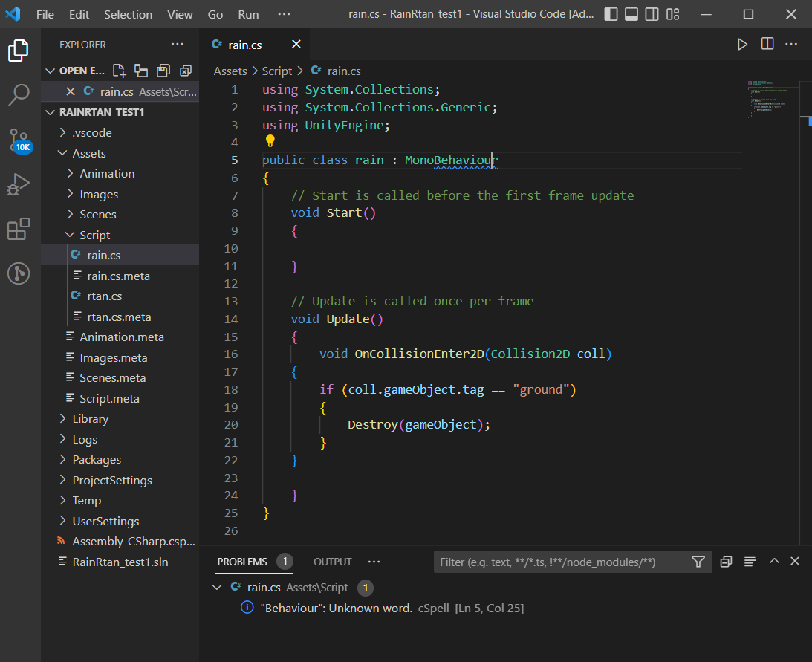This screenshot has width=812, height=662.
Task: Open Assembly-CSharp.csproj file
Action: (x=120, y=542)
